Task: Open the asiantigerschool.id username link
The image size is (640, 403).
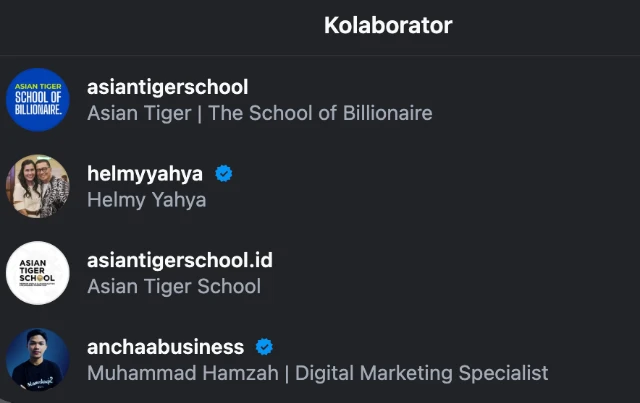Action: pyautogui.click(x=180, y=260)
